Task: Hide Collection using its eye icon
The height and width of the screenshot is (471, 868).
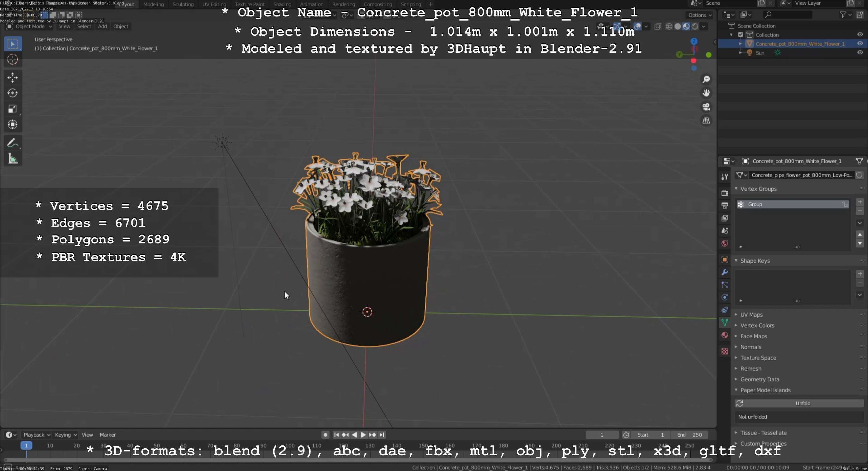Action: 859,35
